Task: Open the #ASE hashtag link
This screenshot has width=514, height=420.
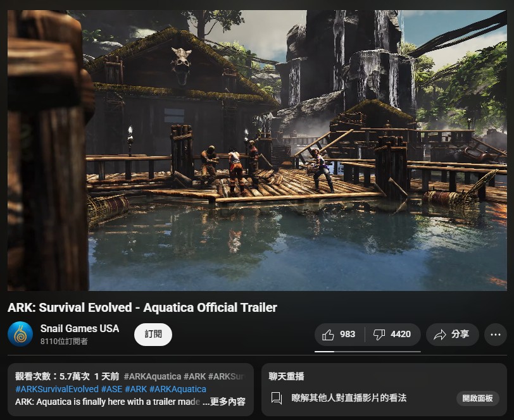Action: coord(112,389)
